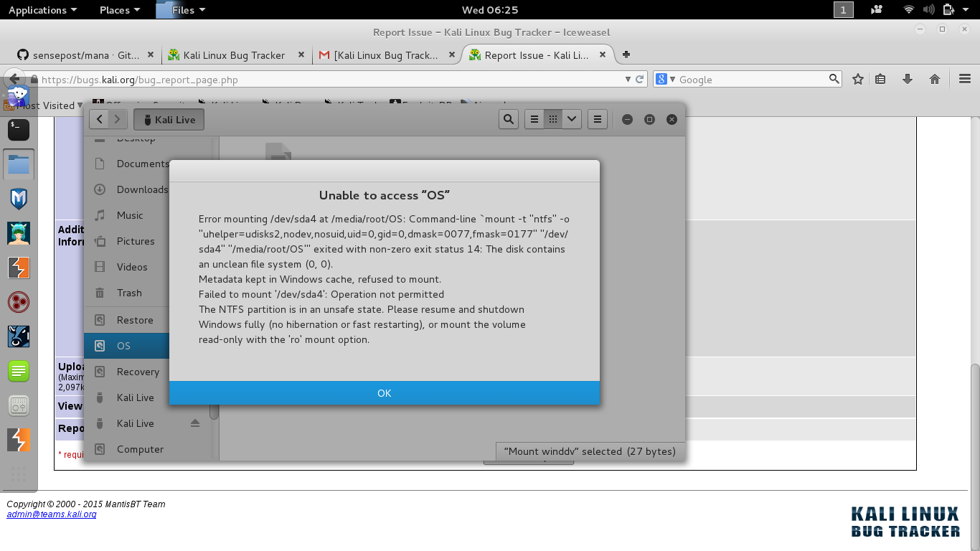The height and width of the screenshot is (551, 980).
Task: Open the Files manager dock icon
Action: 19,164
